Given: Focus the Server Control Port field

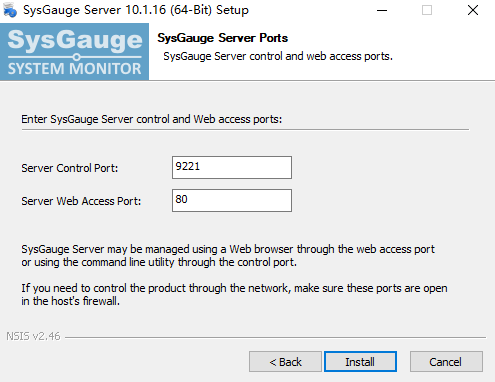Looking at the screenshot, I should (232, 167).
